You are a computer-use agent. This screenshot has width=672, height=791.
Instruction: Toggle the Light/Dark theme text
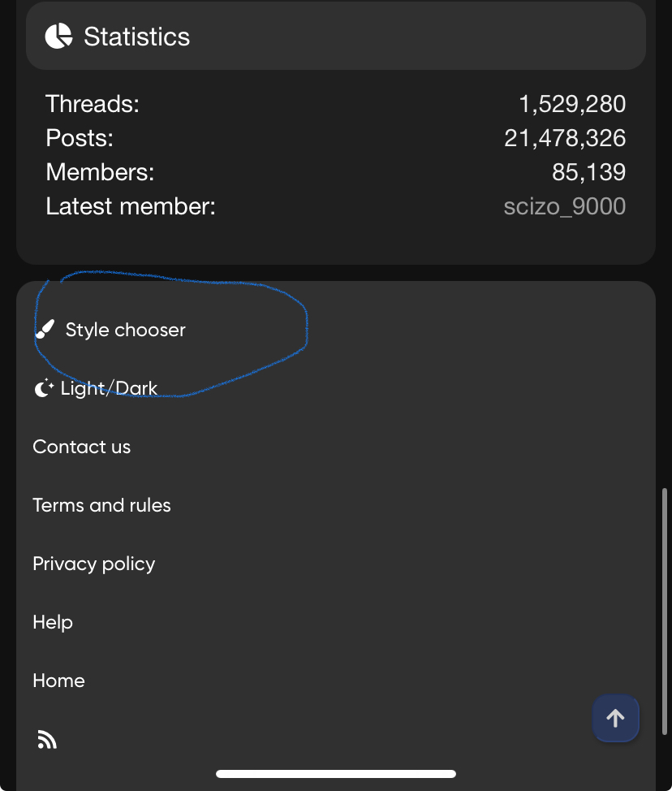coord(109,388)
